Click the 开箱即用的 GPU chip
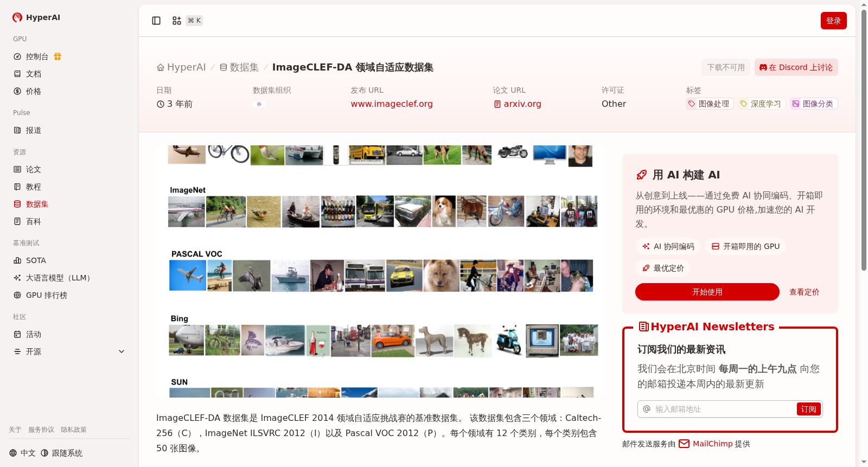Image resolution: width=868 pixels, height=467 pixels. 745,246
